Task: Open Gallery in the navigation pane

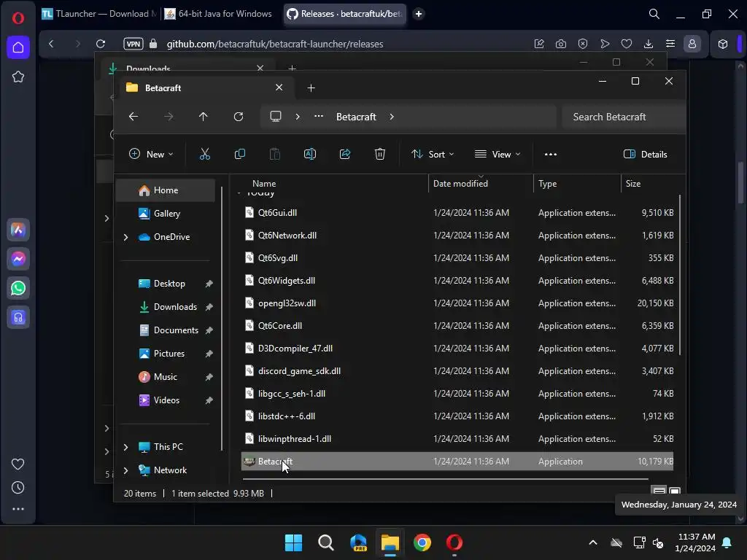Action: click(x=166, y=214)
